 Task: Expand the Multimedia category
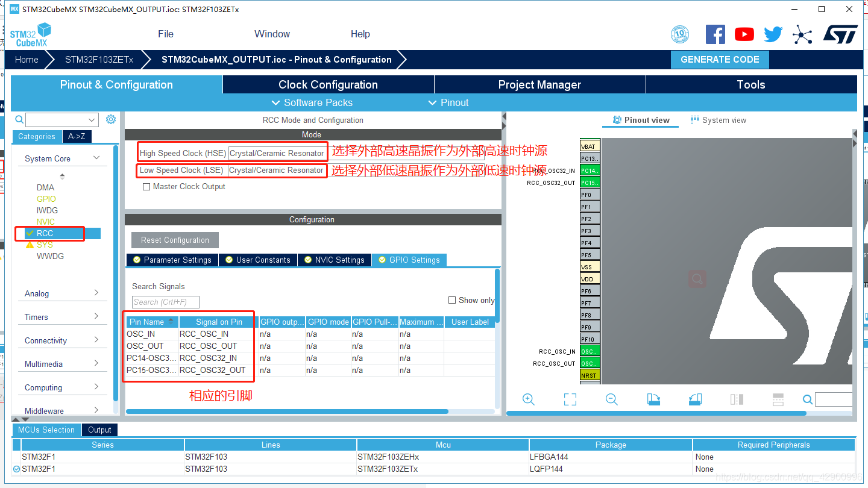click(96, 363)
